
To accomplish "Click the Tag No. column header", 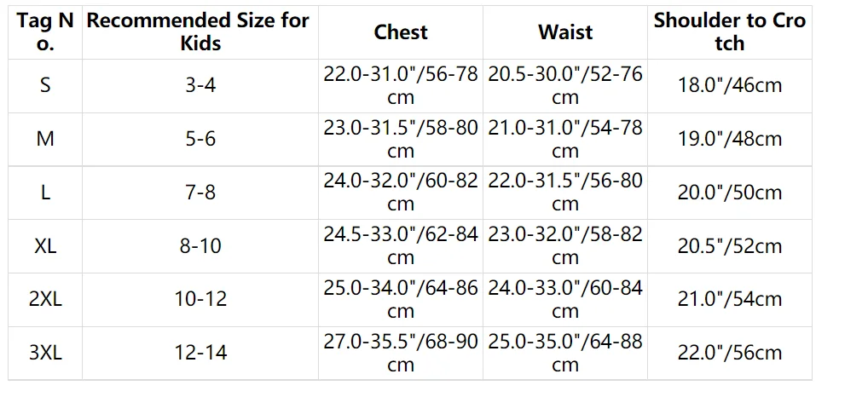I will click(x=45, y=32).
